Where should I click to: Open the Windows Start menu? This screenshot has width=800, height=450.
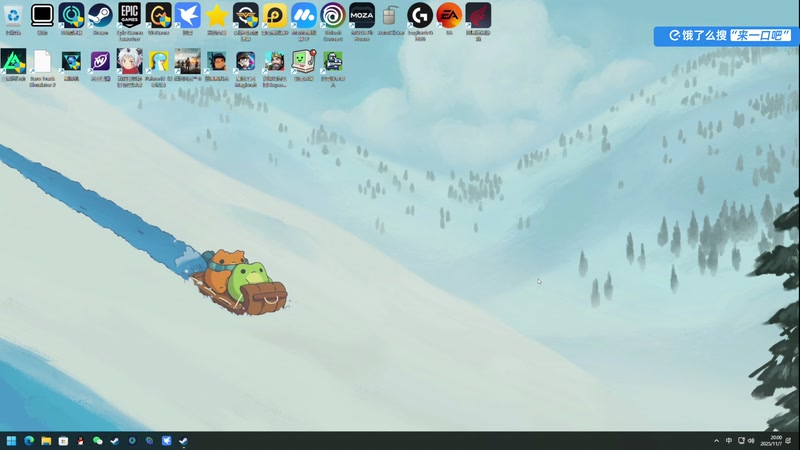click(x=11, y=441)
